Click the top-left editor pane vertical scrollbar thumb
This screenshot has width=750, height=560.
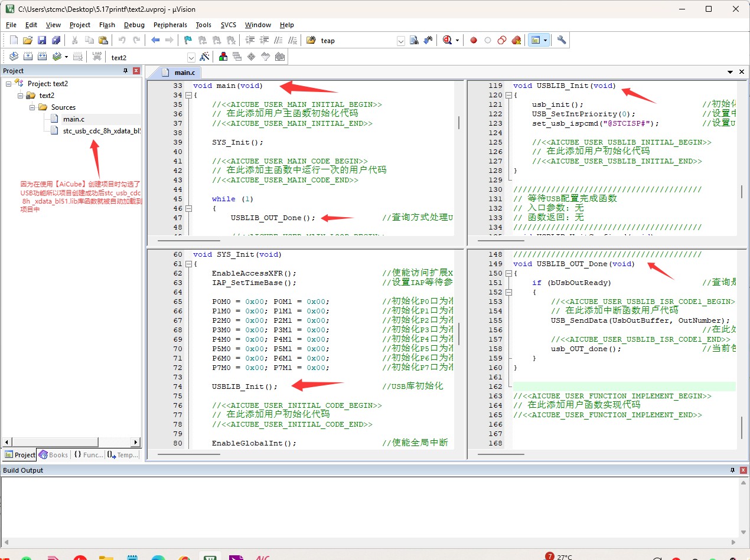click(459, 123)
